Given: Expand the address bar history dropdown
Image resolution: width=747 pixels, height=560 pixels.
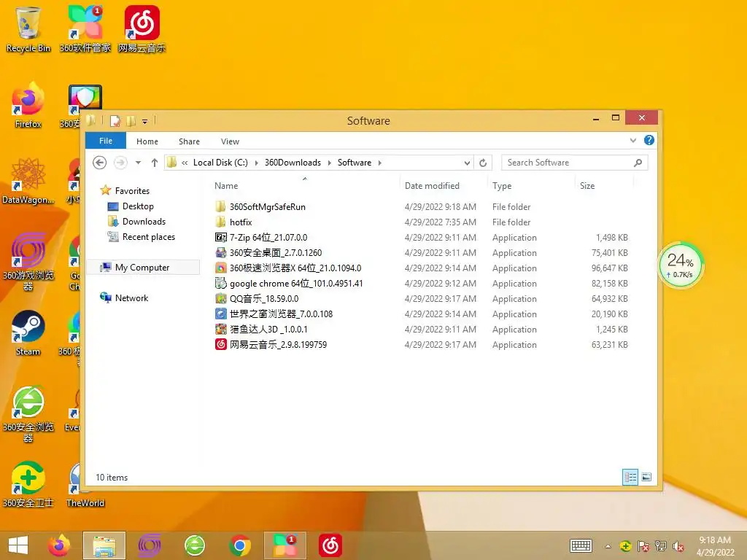Looking at the screenshot, I should tap(468, 163).
